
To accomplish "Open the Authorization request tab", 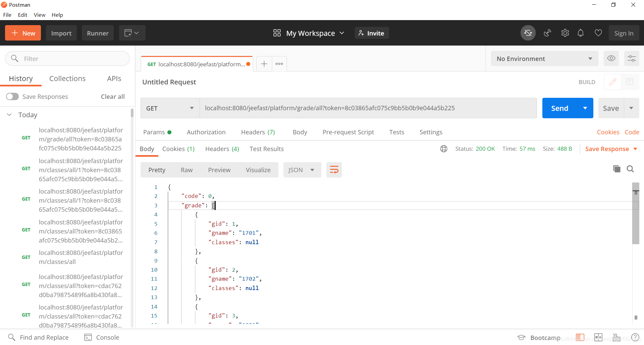I will (x=206, y=132).
